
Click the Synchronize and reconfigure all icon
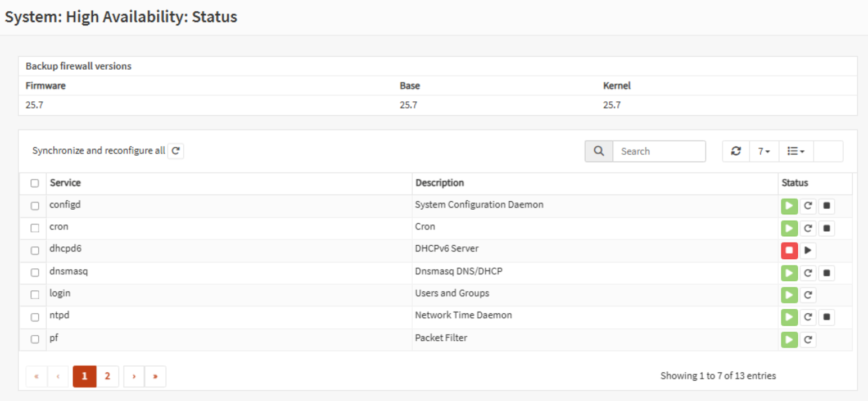175,151
